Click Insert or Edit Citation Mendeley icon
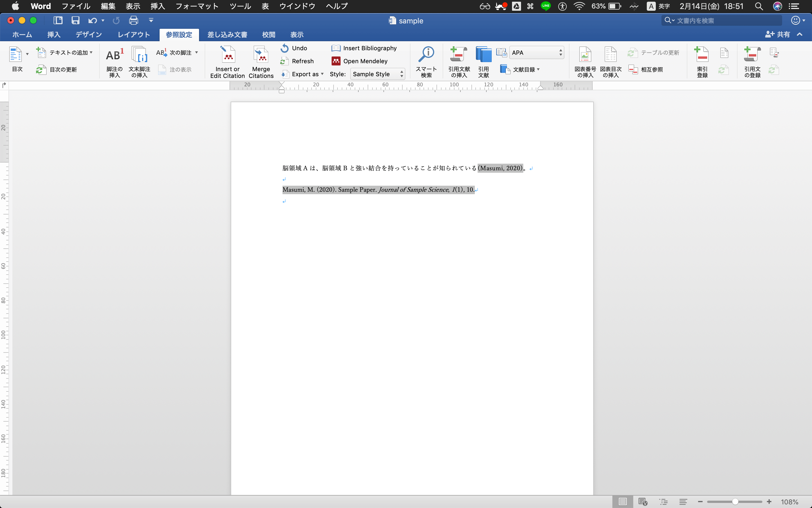 (x=228, y=54)
